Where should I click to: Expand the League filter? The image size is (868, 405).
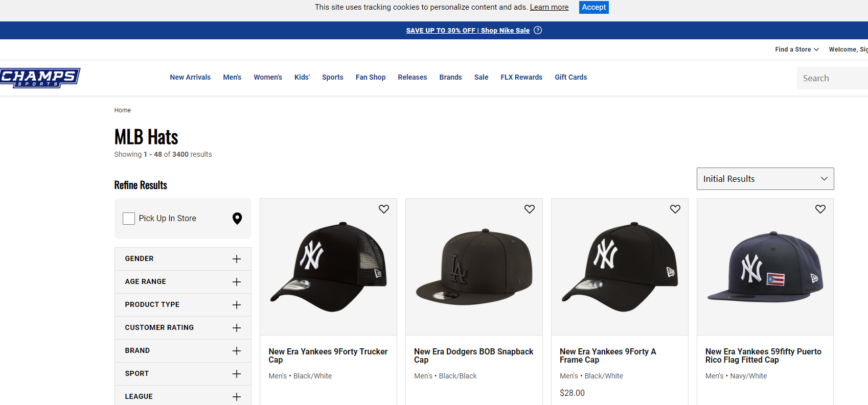[183, 396]
